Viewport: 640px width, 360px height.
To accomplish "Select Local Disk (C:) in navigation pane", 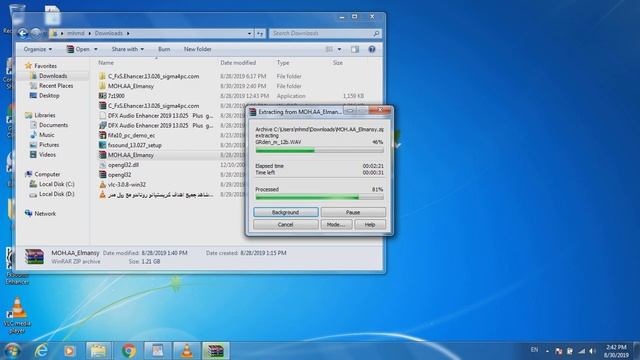I will [56, 184].
